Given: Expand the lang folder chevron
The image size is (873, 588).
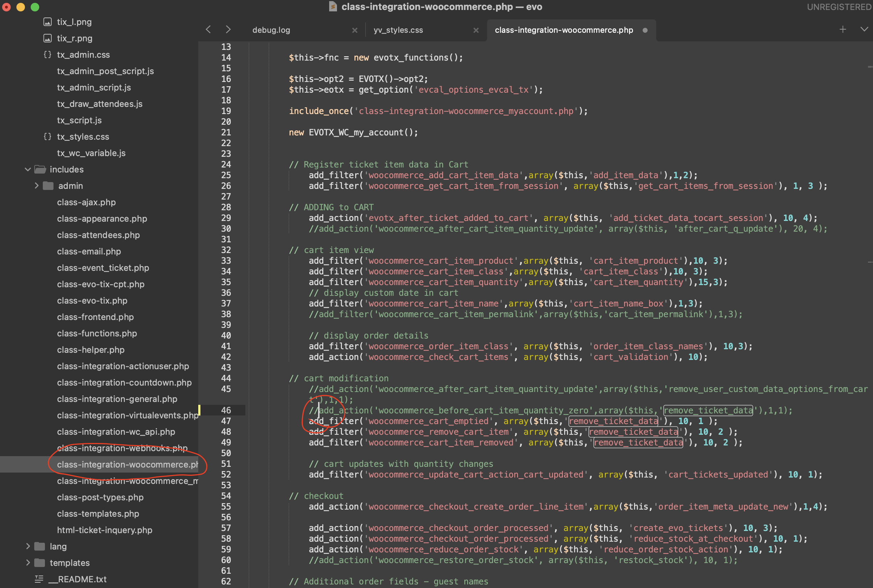Looking at the screenshot, I should point(28,546).
